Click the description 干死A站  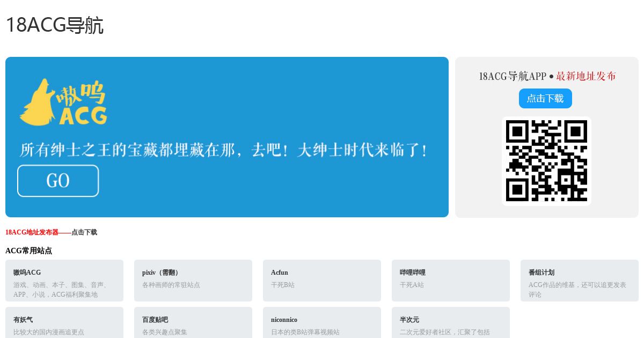(412, 285)
